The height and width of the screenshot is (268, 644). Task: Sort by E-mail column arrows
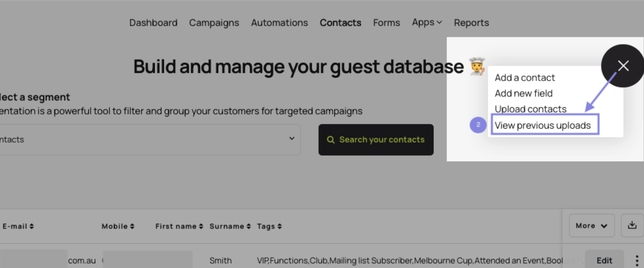32,226
